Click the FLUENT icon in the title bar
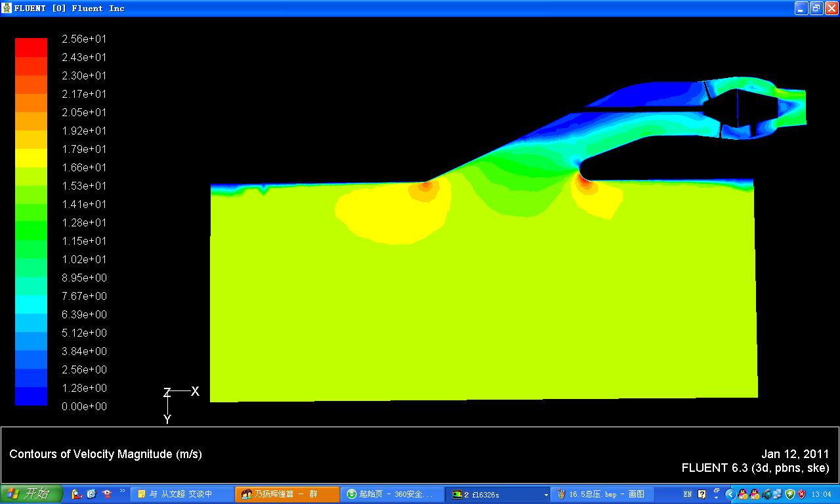This screenshot has width=840, height=504. [x=7, y=8]
